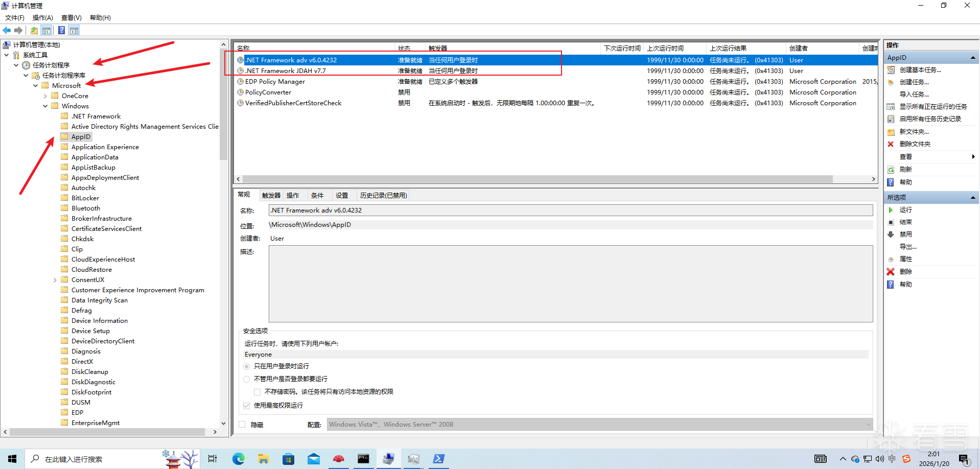
Task: Open the 操作(A) menu
Action: click(42, 18)
